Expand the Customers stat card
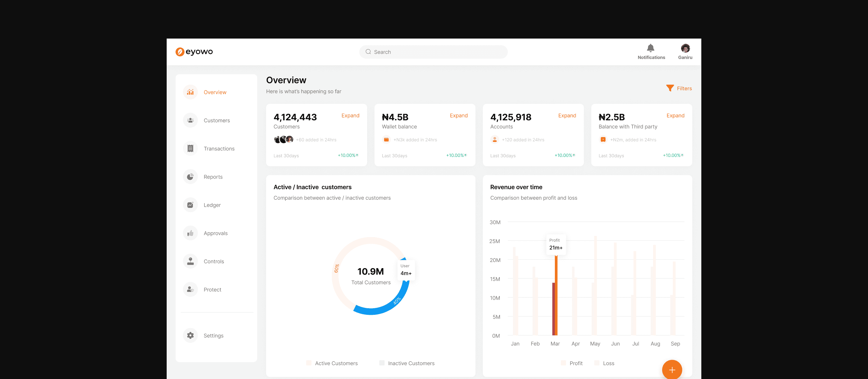Screen dimensions: 868x379 (x=350, y=116)
